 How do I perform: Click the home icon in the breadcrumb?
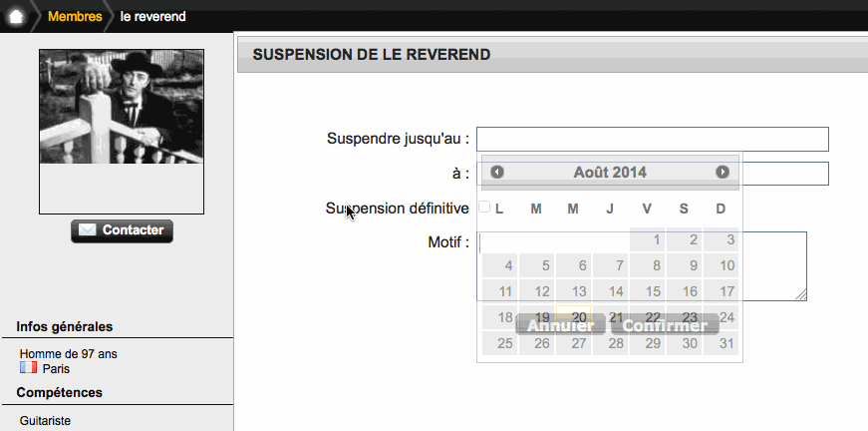pyautogui.click(x=16, y=17)
